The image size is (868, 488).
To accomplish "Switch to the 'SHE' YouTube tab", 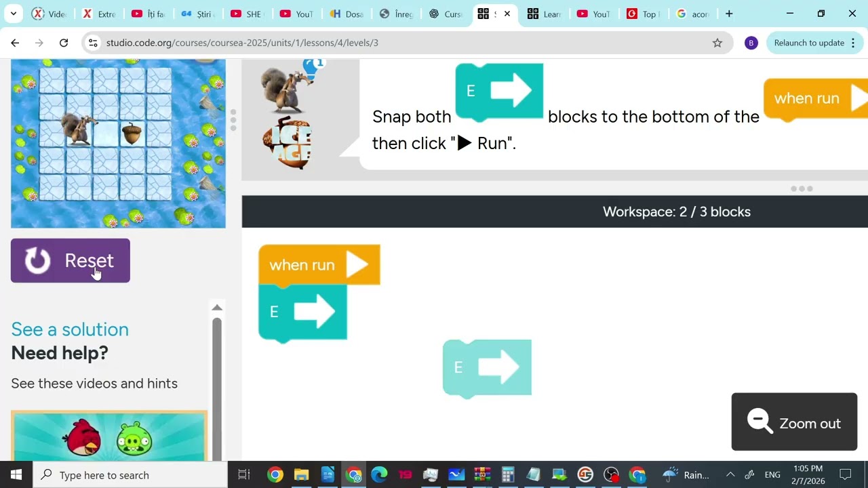I will (248, 14).
